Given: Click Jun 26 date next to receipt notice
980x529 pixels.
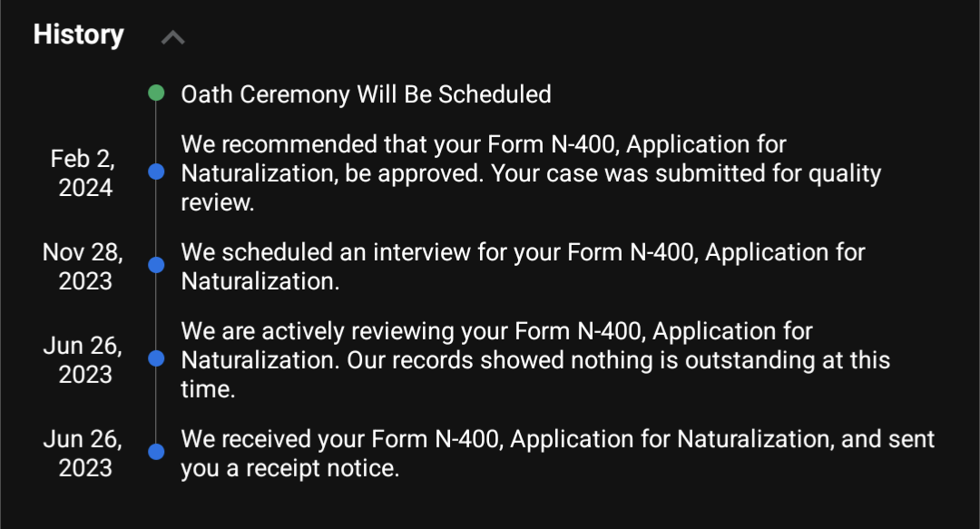Looking at the screenshot, I should [x=83, y=454].
